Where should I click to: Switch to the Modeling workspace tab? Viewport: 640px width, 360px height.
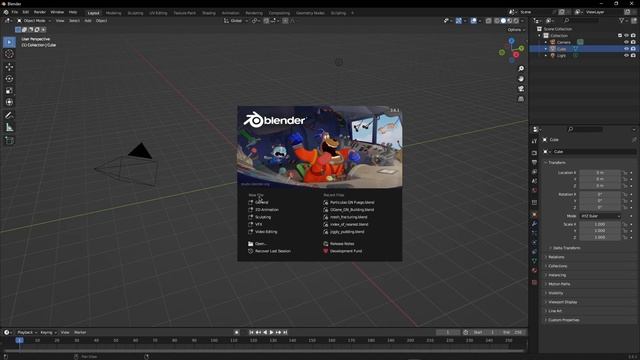click(x=113, y=13)
